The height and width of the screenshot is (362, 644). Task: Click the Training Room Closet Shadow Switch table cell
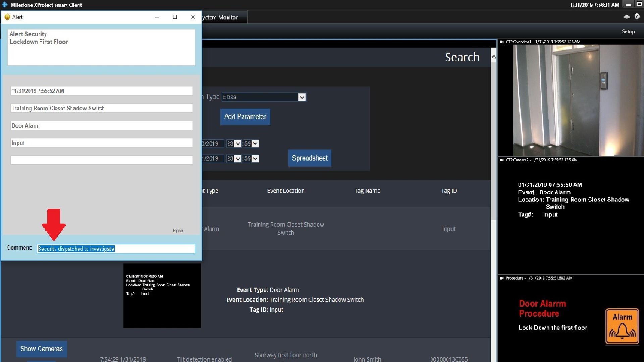pos(286,229)
